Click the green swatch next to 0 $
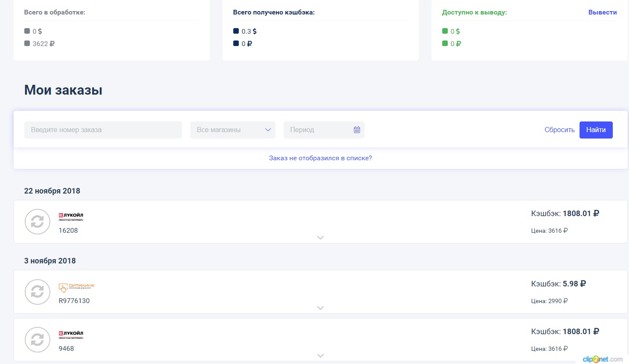629x364 pixels. click(445, 31)
